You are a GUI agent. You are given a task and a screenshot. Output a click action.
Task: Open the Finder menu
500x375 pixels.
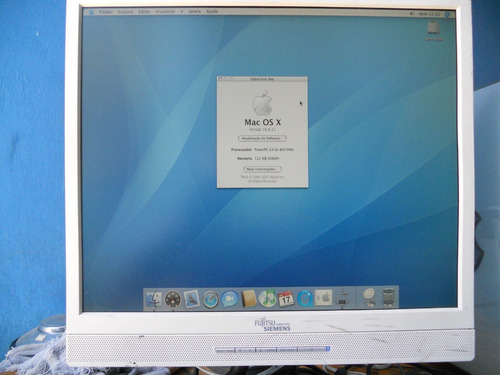106,12
